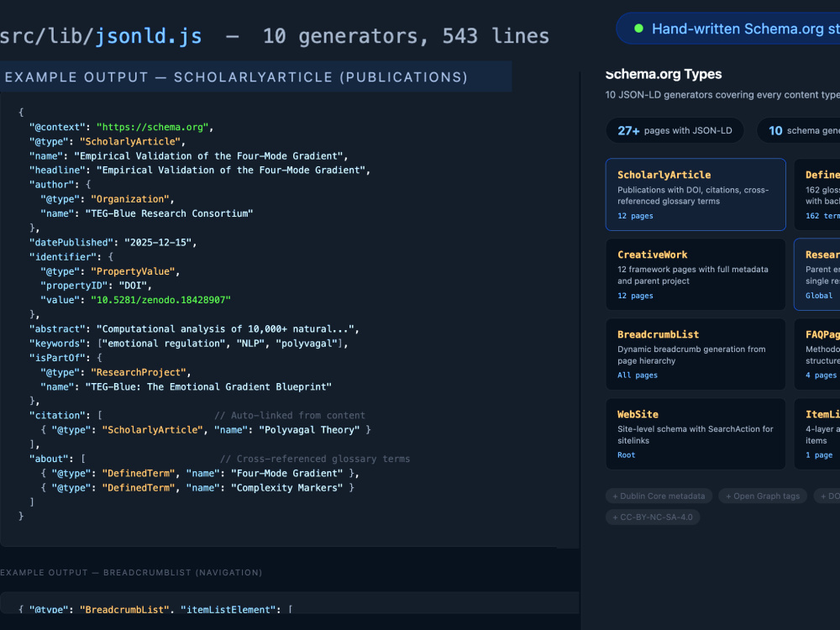Screen dimensions: 840x630
Task: Click the datePublished value "2025-12-15"
Action: (158, 242)
